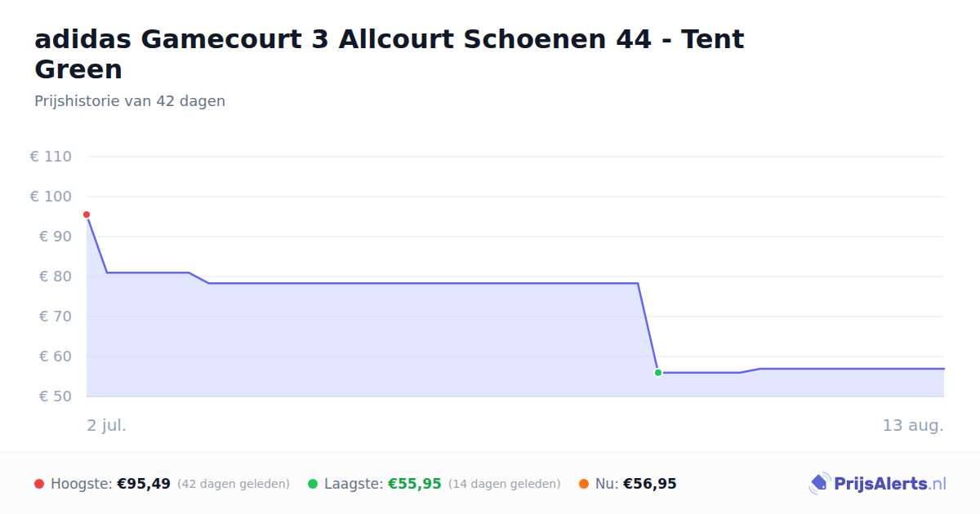
Task: Click the green Laagste legend dot
Action: click(313, 484)
